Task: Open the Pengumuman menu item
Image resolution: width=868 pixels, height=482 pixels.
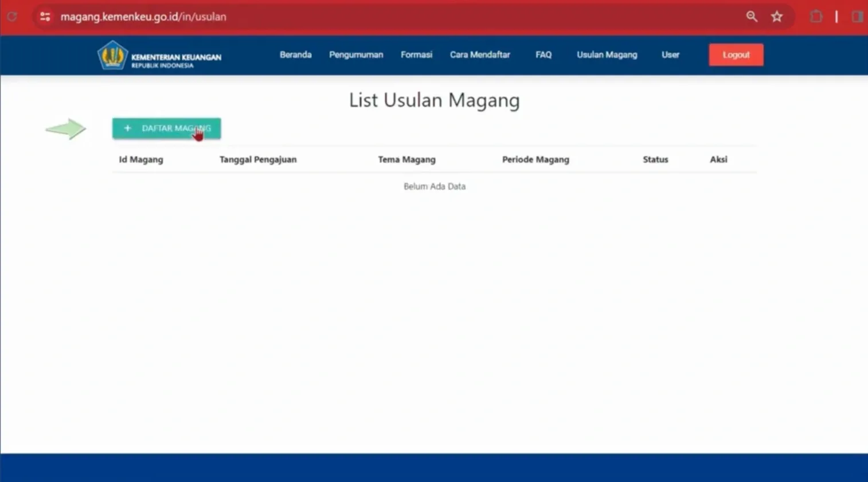Action: tap(356, 55)
